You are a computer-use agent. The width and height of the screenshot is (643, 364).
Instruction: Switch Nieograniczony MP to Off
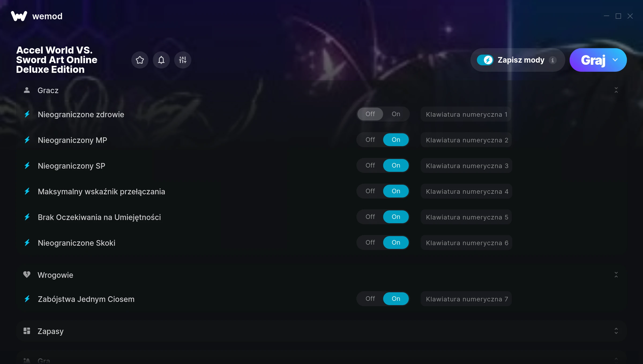(370, 140)
